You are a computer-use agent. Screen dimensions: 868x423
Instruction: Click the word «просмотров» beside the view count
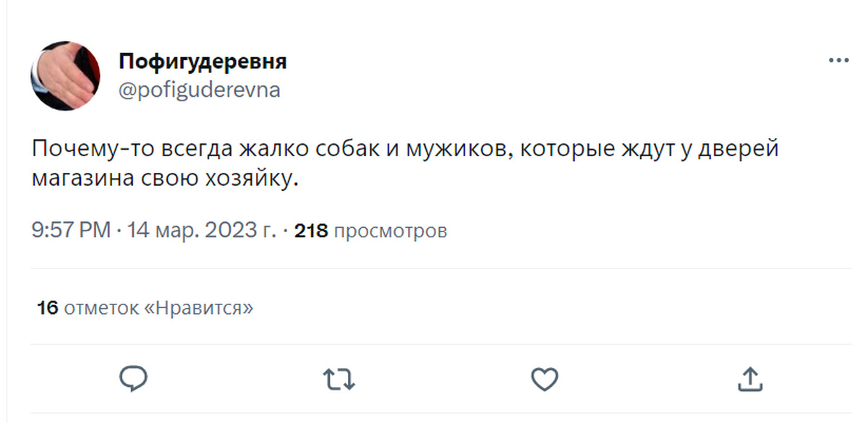(x=391, y=231)
